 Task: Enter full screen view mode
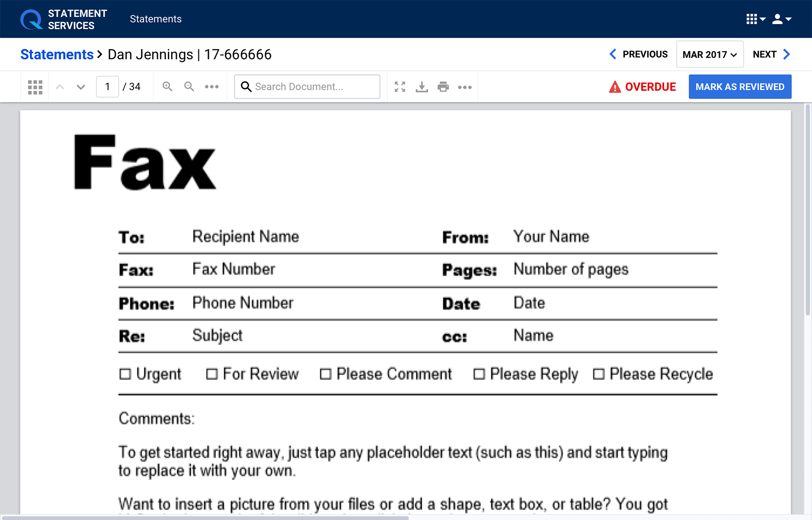[400, 87]
